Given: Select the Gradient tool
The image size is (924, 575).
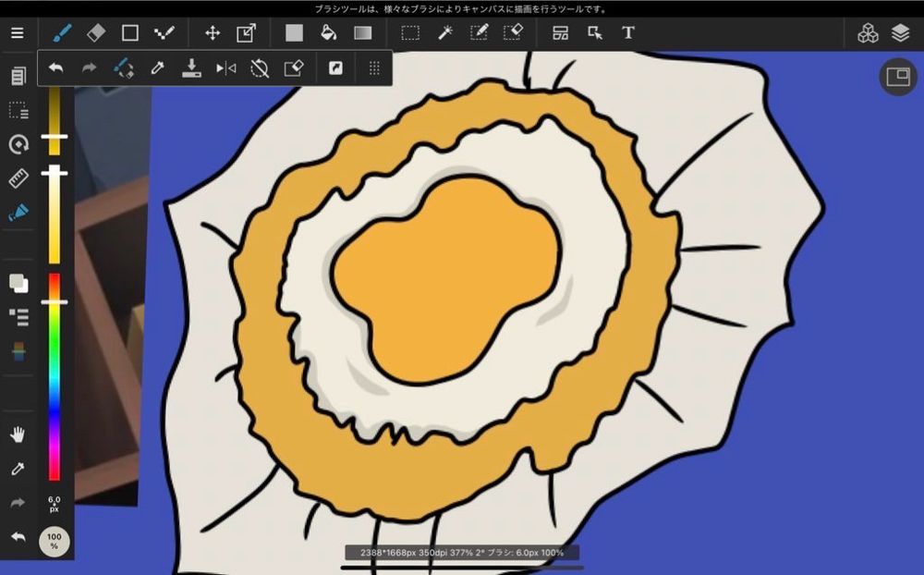Looking at the screenshot, I should point(362,33).
